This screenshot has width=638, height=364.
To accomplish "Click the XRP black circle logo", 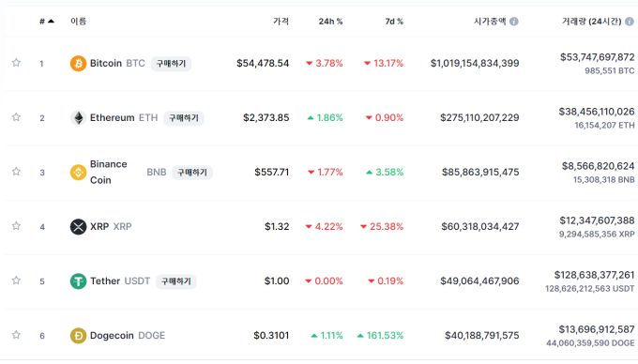I will coord(78,227).
